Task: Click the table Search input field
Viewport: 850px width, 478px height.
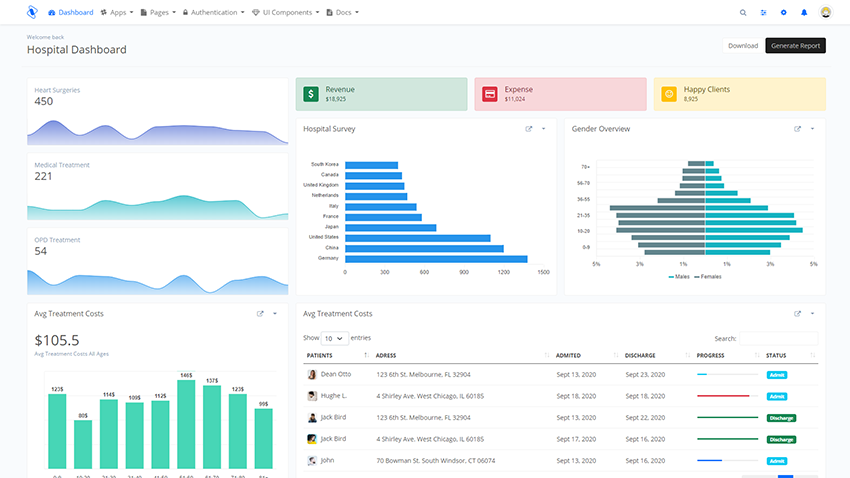Action: coord(778,339)
